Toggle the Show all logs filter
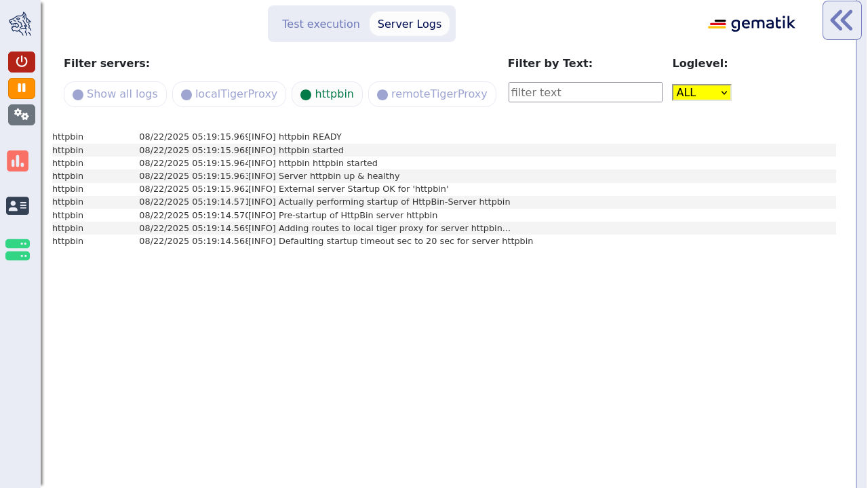868x488 pixels. [115, 94]
